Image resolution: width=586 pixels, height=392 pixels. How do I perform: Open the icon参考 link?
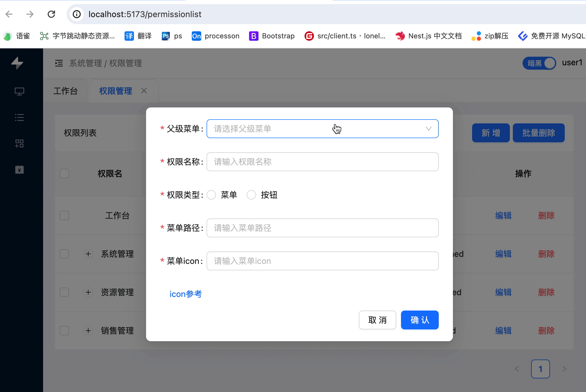click(186, 294)
